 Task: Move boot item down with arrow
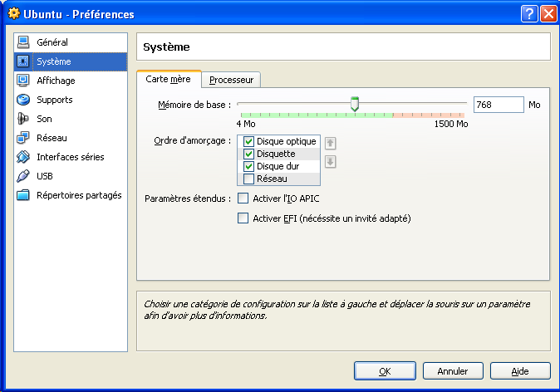tap(330, 161)
